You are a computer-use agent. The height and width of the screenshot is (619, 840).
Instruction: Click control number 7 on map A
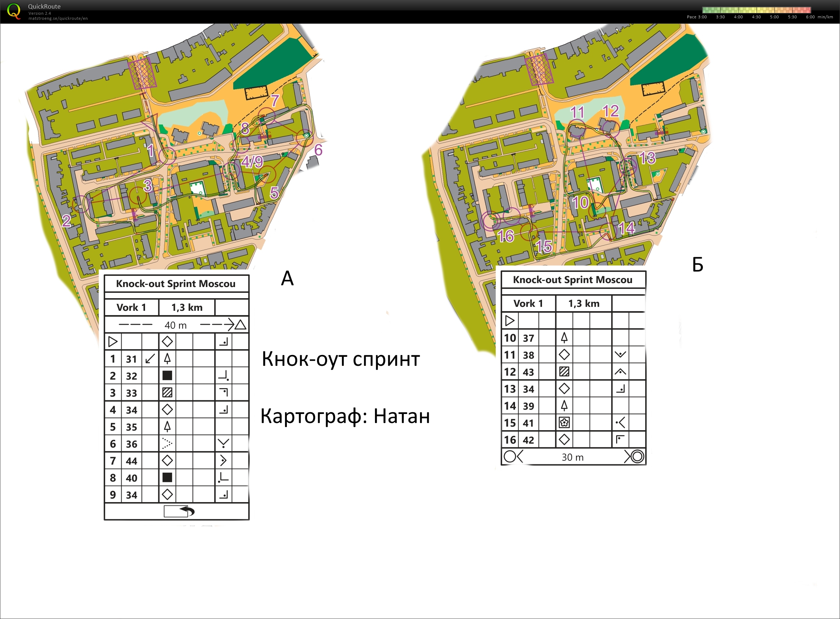pos(275,100)
